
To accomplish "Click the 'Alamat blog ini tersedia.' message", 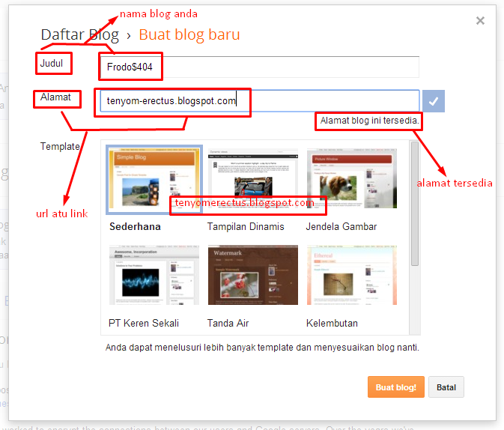I will 370,121.
